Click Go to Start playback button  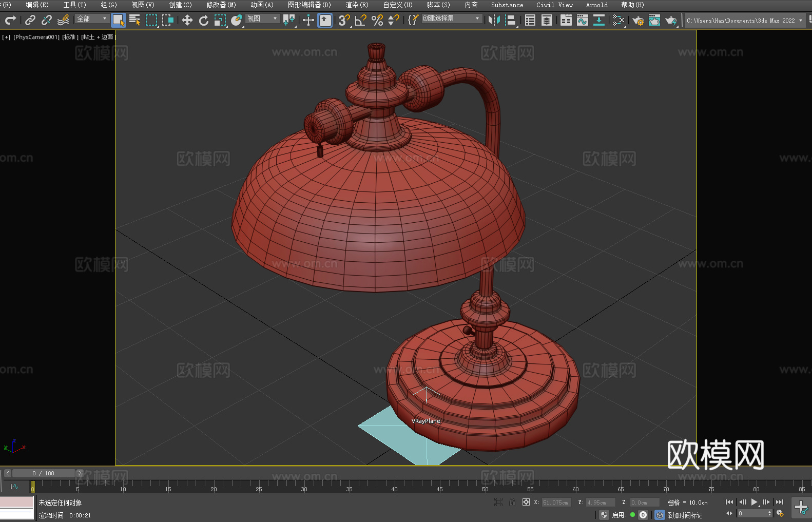pyautogui.click(x=729, y=502)
